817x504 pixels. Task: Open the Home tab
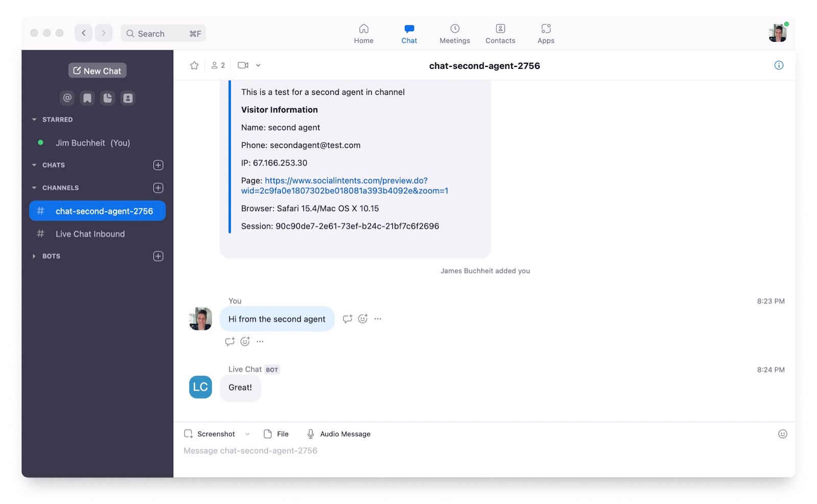pos(364,34)
